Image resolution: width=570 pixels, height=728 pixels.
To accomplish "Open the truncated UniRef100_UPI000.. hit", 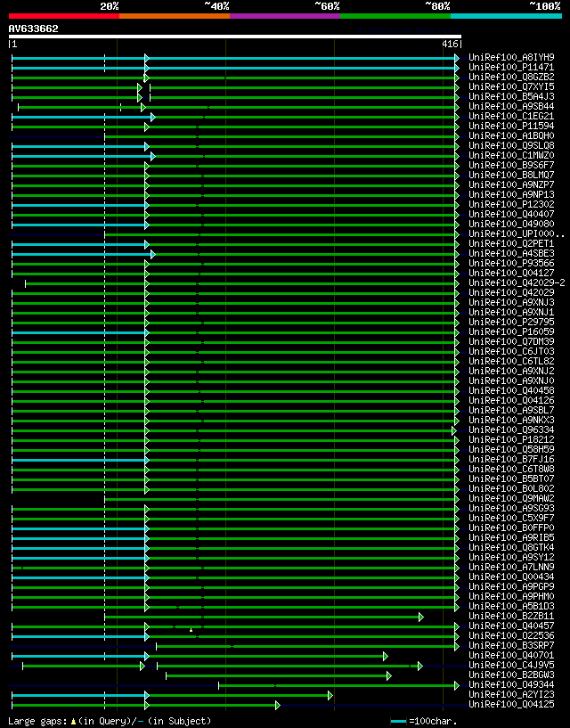I will [517, 234].
